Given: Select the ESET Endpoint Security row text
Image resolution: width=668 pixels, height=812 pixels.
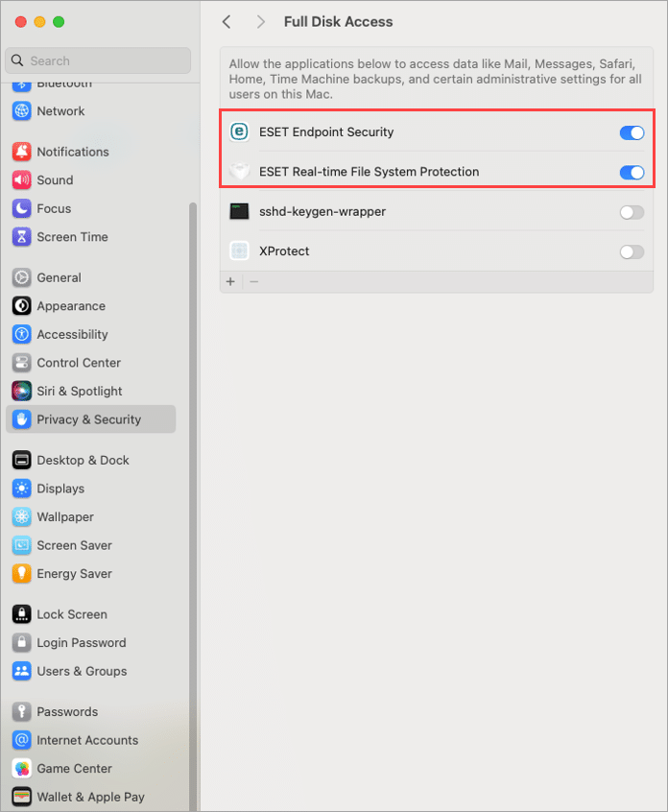Looking at the screenshot, I should pyautogui.click(x=326, y=132).
